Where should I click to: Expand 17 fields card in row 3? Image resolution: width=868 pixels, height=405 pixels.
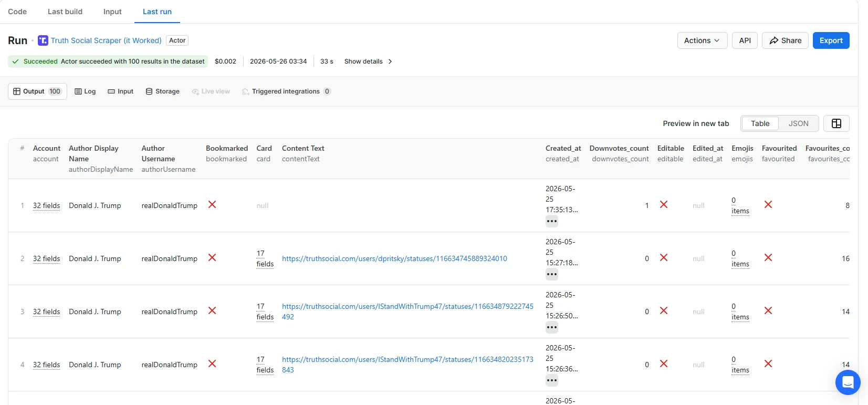(265, 311)
